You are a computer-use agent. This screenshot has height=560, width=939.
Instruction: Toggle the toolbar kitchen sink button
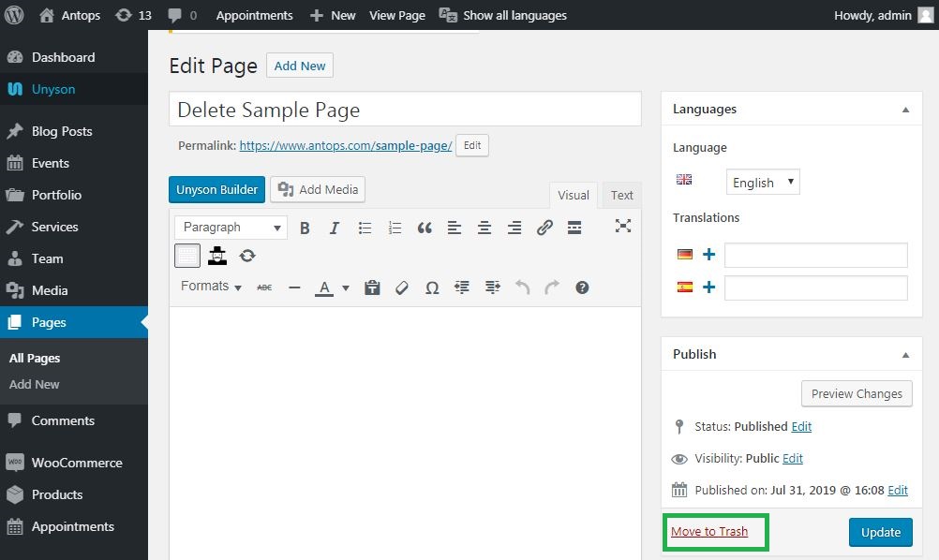pos(187,256)
